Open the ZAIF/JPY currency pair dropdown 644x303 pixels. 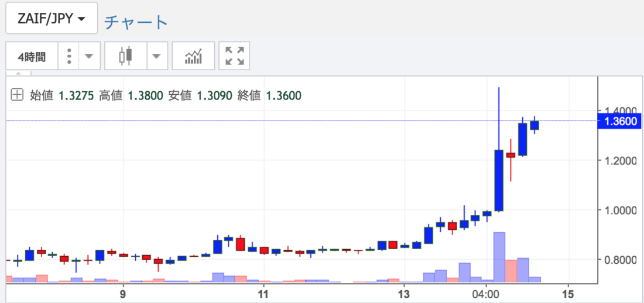coord(52,19)
